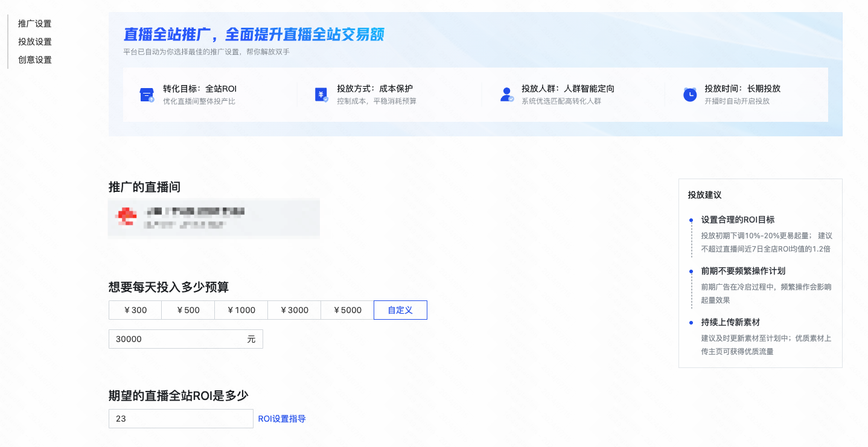Screen dimensions: 868x447
Task: Switch to 投放设置 in the sidebar
Action: coord(34,41)
